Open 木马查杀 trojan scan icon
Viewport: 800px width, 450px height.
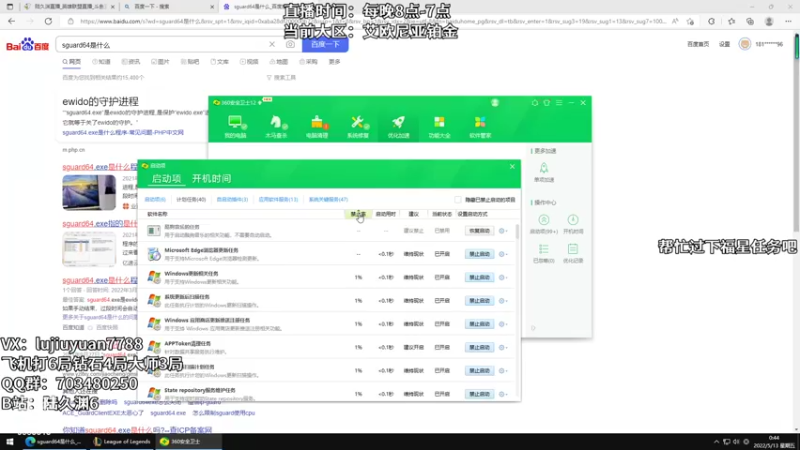coord(276,127)
